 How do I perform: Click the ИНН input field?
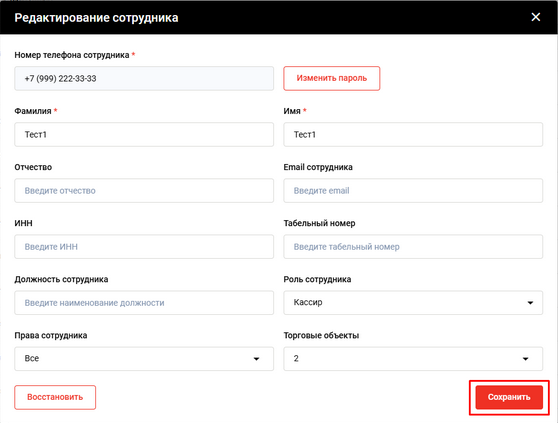144,247
